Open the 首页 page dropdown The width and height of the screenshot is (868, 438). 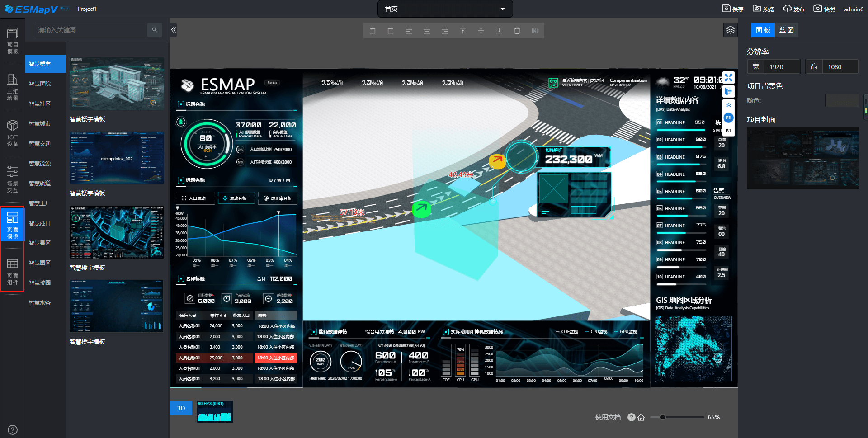click(445, 9)
